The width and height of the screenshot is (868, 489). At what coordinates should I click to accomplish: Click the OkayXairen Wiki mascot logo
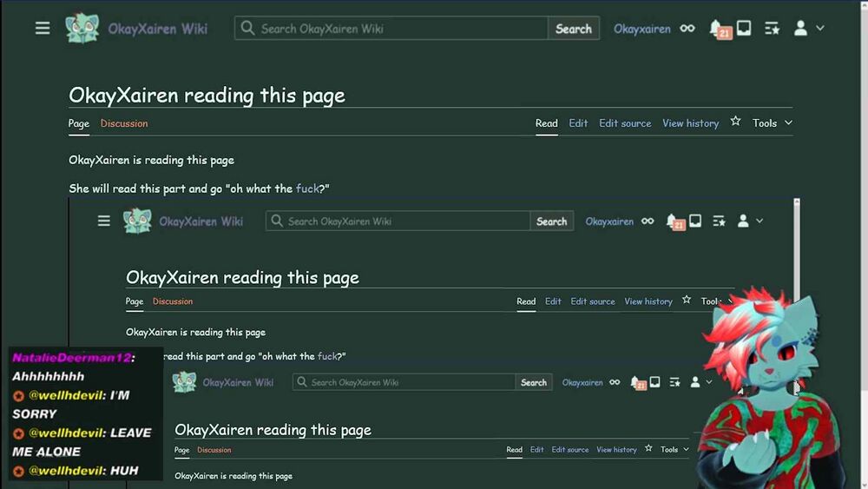click(x=82, y=28)
